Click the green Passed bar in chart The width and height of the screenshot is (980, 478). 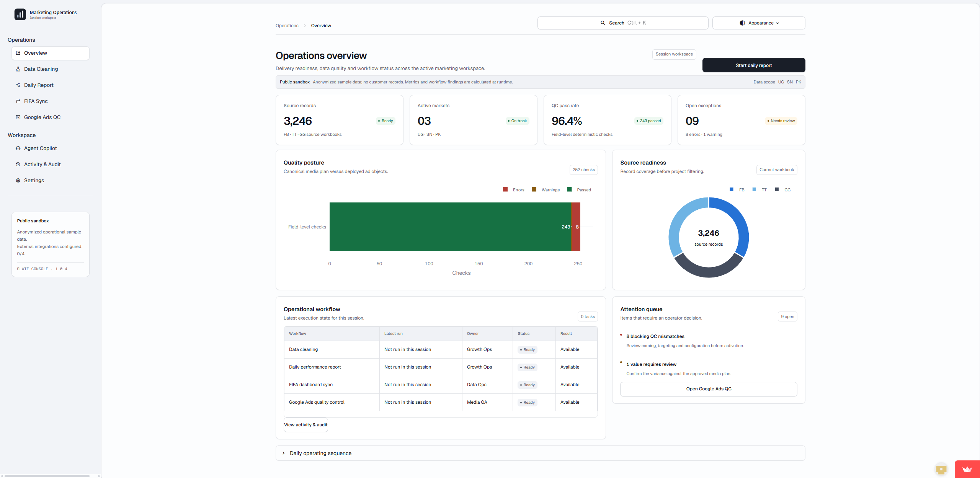(450, 227)
